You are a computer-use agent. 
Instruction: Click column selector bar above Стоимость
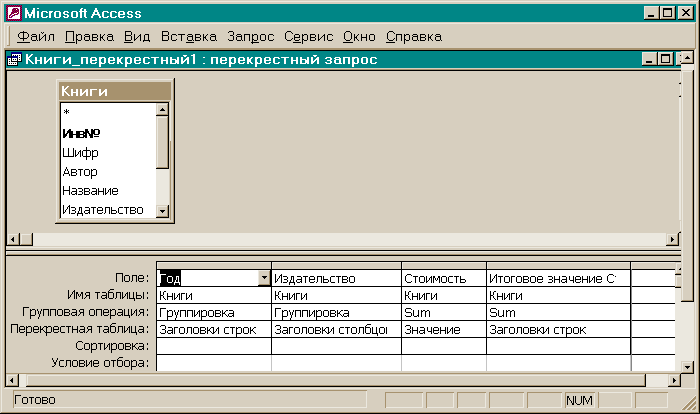click(444, 266)
